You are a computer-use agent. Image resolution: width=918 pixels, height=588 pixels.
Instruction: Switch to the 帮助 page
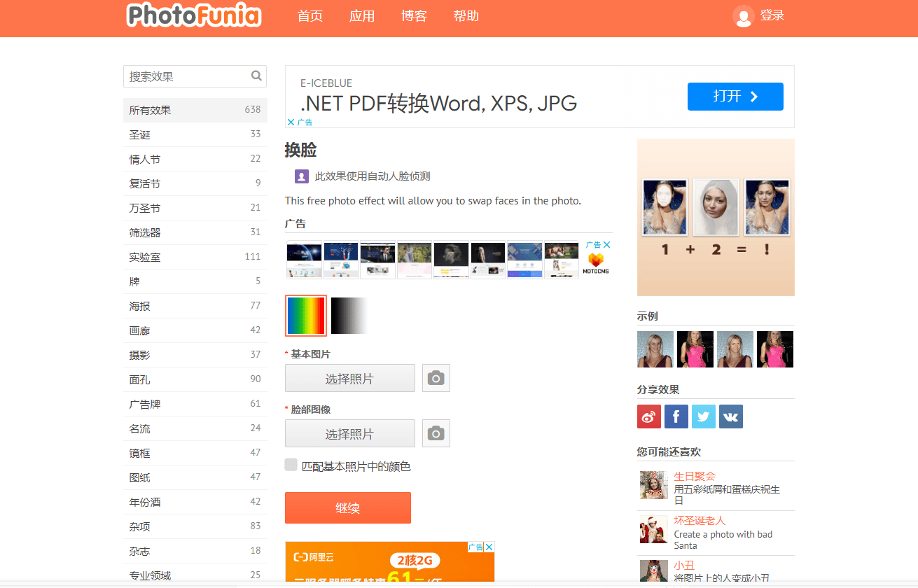click(x=466, y=16)
